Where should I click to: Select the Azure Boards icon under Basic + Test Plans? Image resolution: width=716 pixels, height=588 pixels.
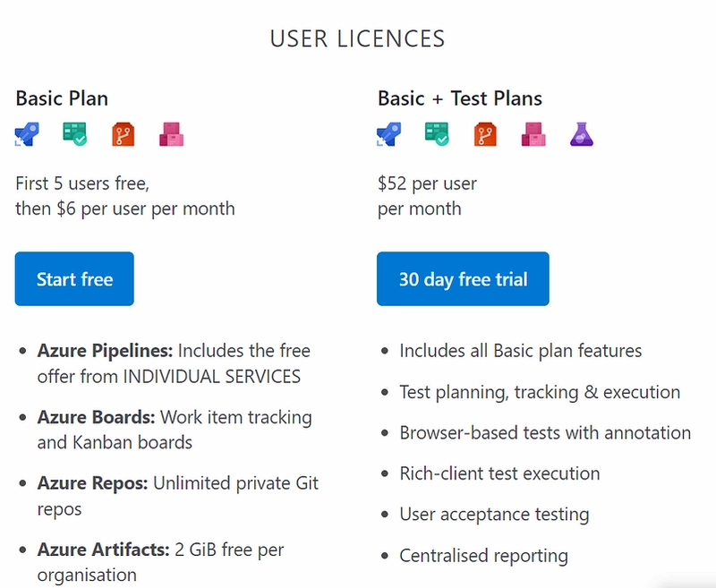pos(437,133)
